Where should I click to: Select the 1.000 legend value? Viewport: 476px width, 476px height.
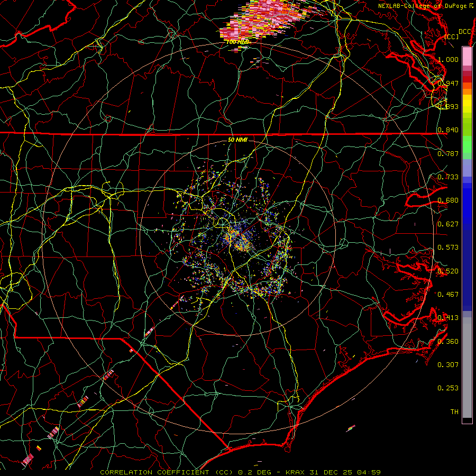coord(448,59)
